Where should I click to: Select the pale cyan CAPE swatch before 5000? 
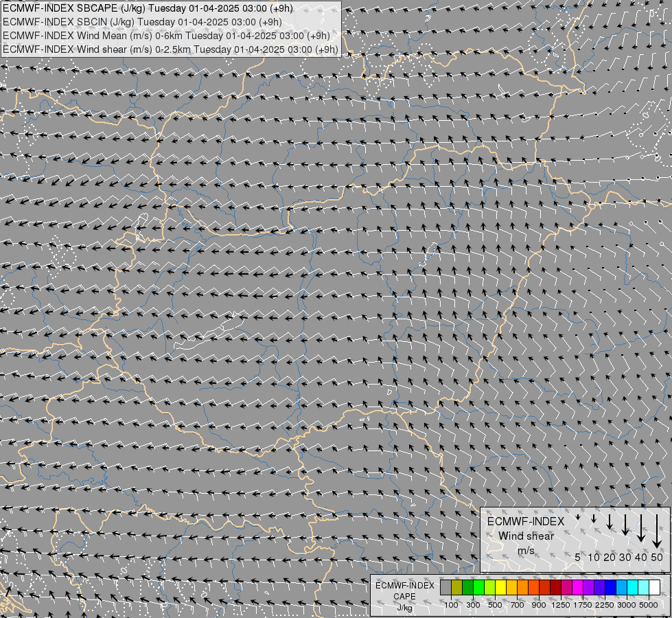[644, 587]
